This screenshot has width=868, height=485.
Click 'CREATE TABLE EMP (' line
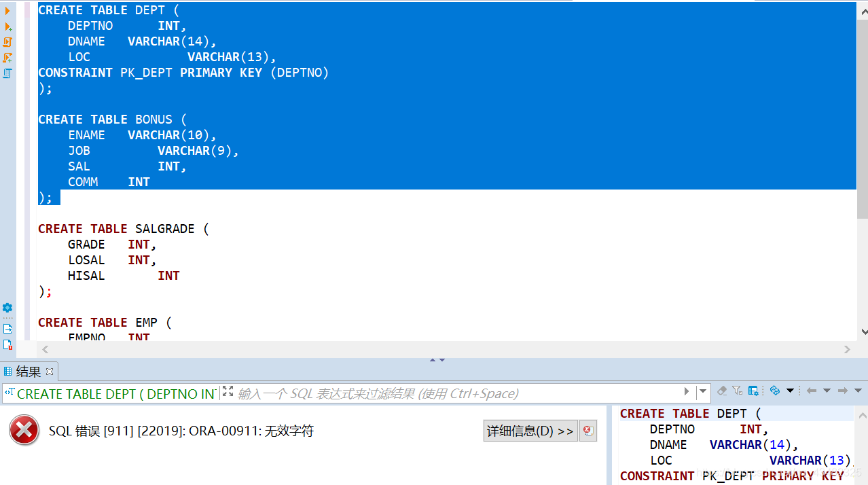[105, 323]
